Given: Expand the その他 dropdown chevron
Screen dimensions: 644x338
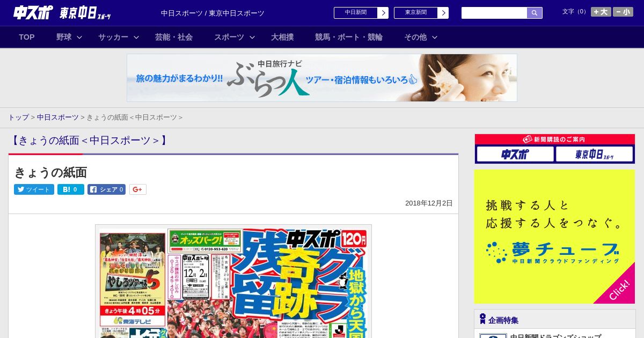Looking at the screenshot, I should coord(435,37).
